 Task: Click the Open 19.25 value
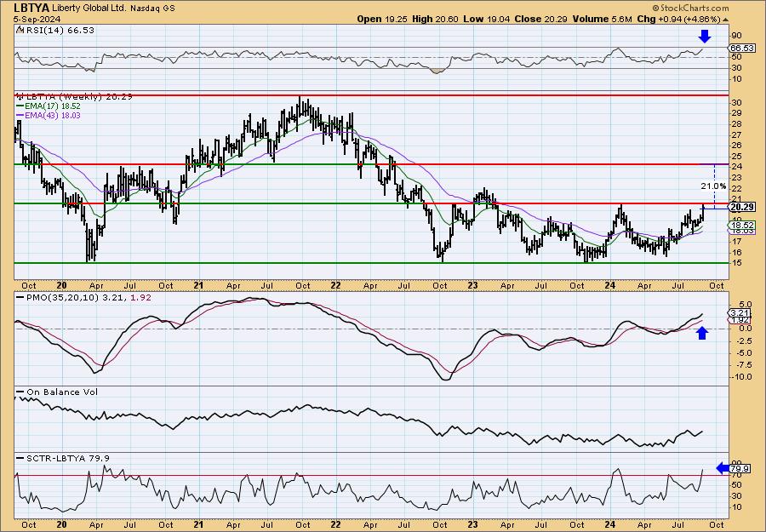[x=382, y=19]
